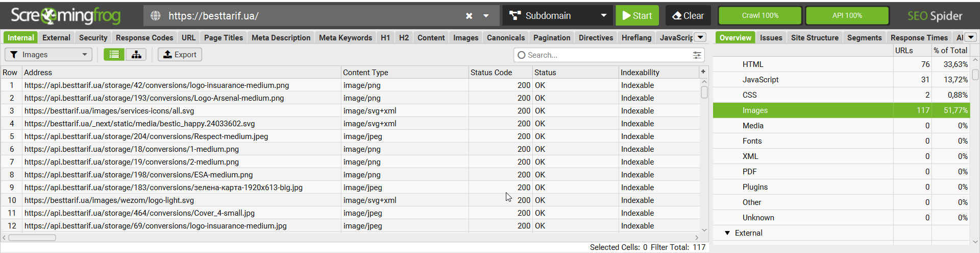980x253 pixels.
Task: Select HTML row in Overview
Action: 841,64
